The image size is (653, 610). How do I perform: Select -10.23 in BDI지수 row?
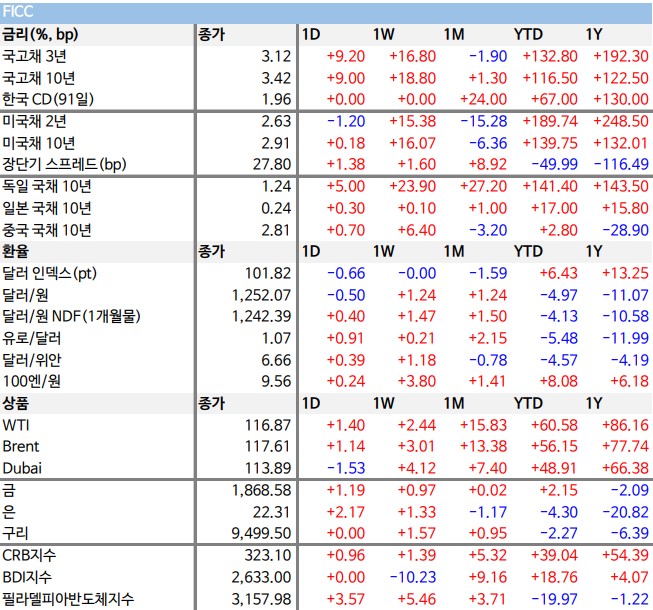pyautogui.click(x=413, y=577)
